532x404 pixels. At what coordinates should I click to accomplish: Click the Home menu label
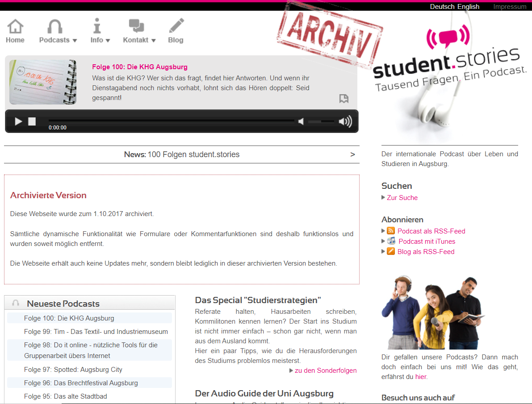(x=15, y=40)
